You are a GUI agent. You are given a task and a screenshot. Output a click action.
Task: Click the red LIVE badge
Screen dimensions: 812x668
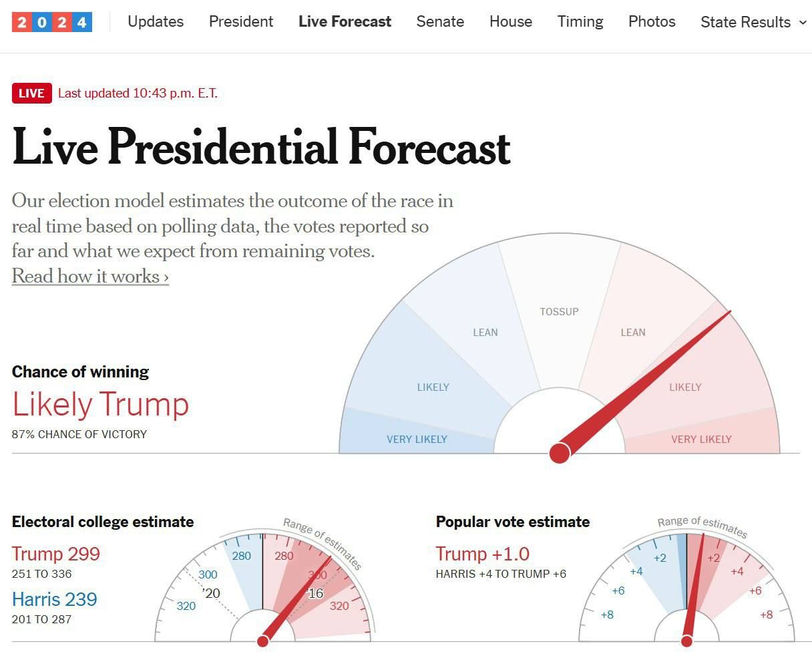(31, 94)
